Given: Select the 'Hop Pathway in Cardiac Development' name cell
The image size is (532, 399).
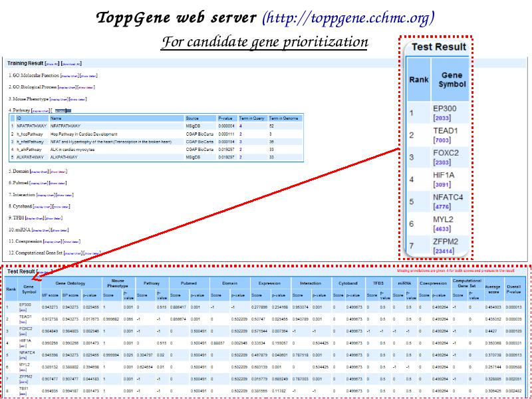Looking at the screenshot, I should tap(84, 134).
